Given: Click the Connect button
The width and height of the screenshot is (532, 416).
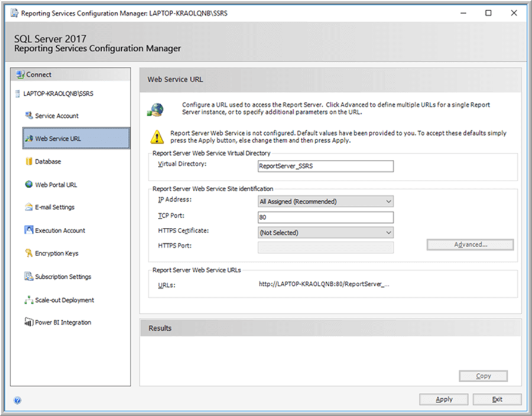Looking at the screenshot, I should coord(70,75).
